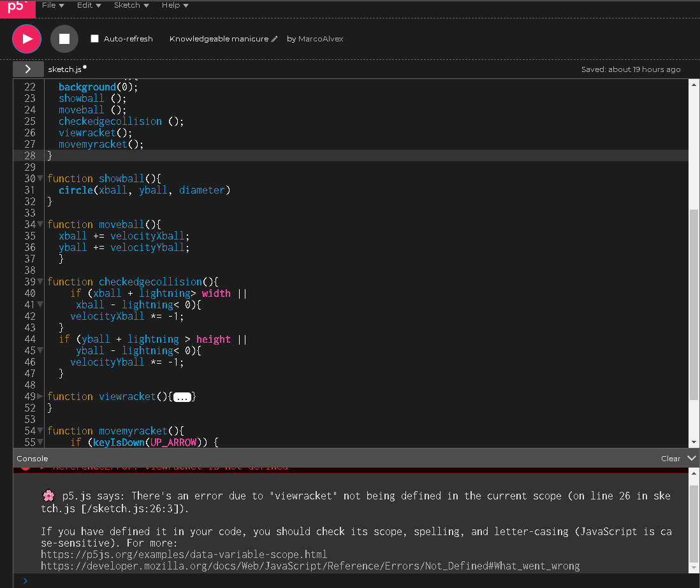This screenshot has width=700, height=588.
Task: Click the xball += velocityXball; line
Action: [124, 236]
